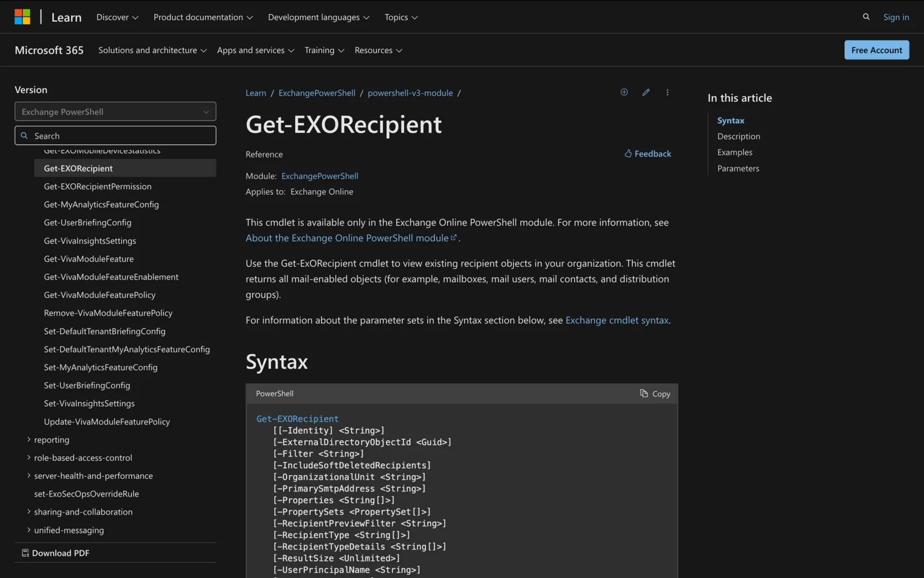Open the Learn breadcrumb link

click(x=256, y=93)
